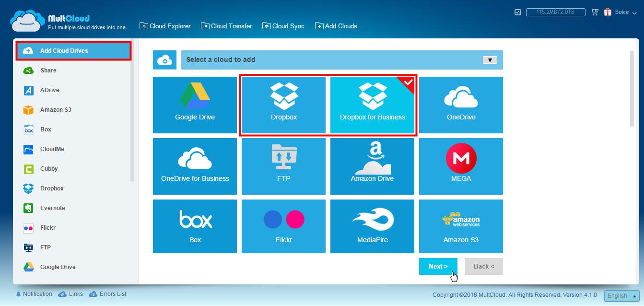
Task: Click the gift box icon
Action: [x=608, y=12]
